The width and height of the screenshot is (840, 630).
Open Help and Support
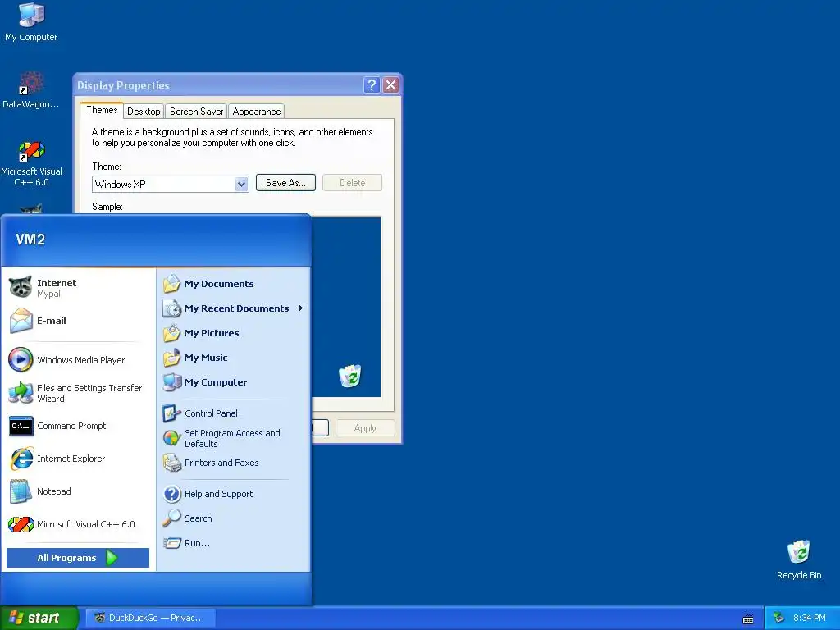(x=234, y=494)
